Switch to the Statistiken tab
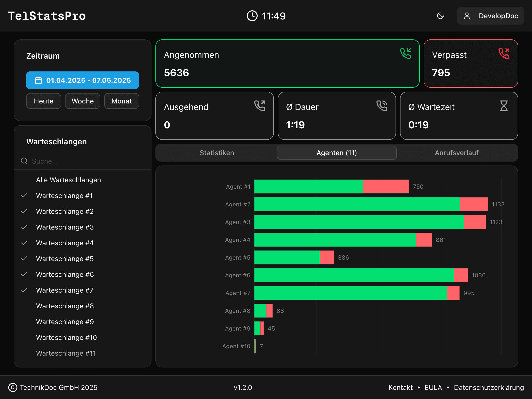The height and width of the screenshot is (399, 532). [x=217, y=153]
